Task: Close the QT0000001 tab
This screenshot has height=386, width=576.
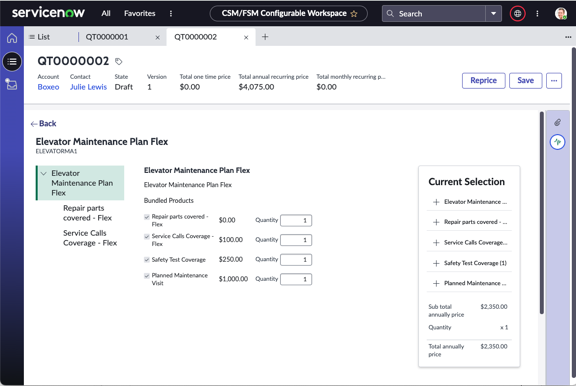Action: tap(157, 37)
